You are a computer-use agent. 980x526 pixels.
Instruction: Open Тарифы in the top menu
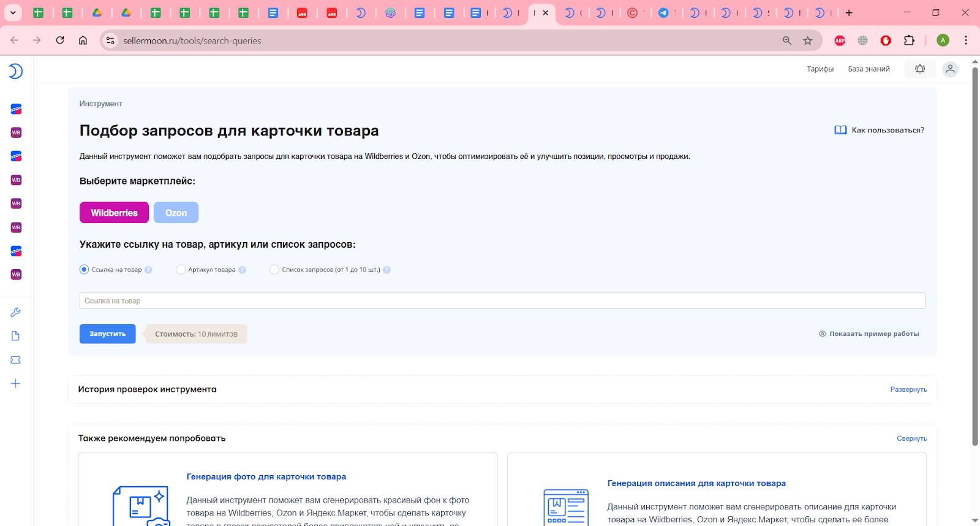tap(820, 69)
